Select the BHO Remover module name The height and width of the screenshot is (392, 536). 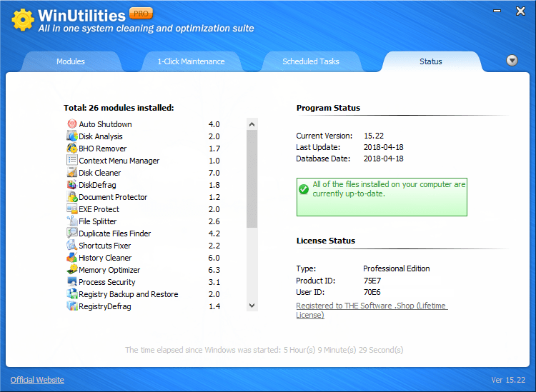tap(102, 149)
